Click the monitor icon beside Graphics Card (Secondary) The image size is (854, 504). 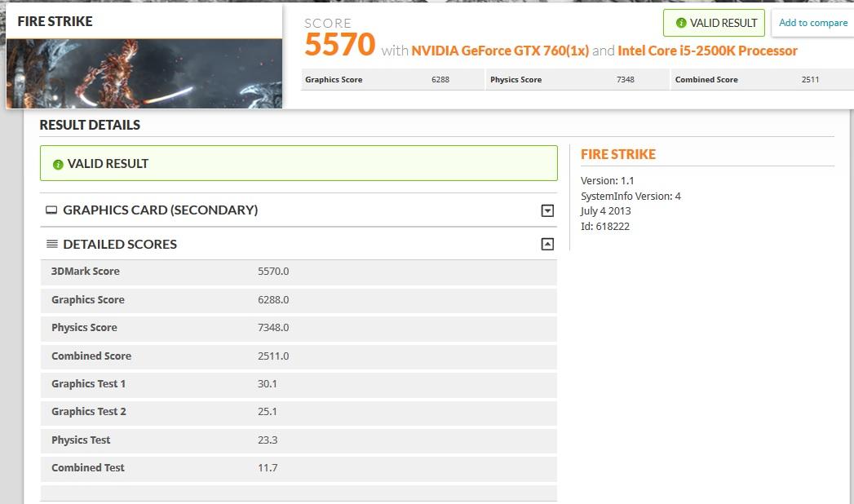coord(51,210)
